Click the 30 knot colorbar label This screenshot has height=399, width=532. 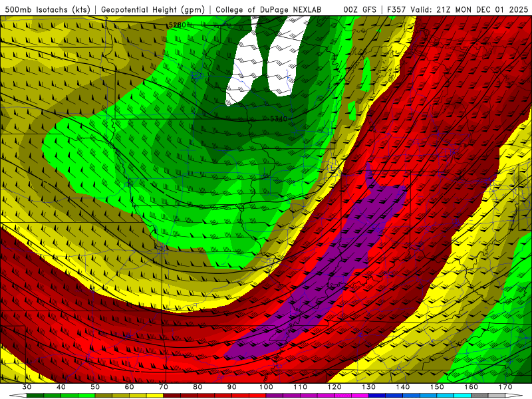click(27, 387)
